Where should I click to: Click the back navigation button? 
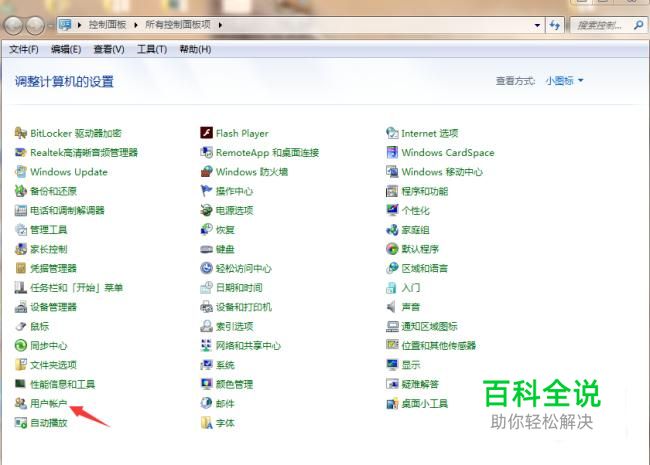coord(13,26)
